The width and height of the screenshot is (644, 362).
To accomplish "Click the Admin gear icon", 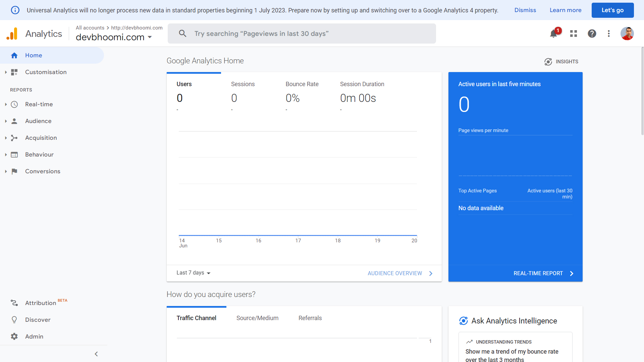I will pyautogui.click(x=14, y=336).
